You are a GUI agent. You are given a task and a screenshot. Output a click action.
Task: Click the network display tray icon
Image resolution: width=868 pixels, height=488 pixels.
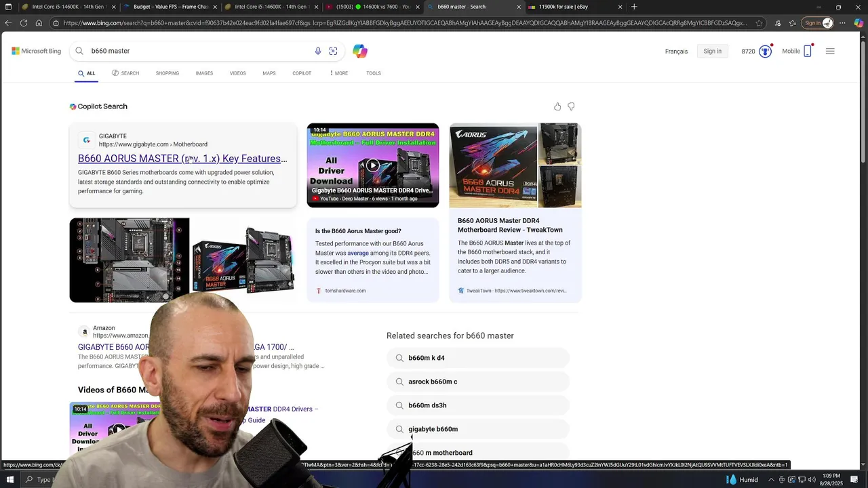click(x=802, y=480)
